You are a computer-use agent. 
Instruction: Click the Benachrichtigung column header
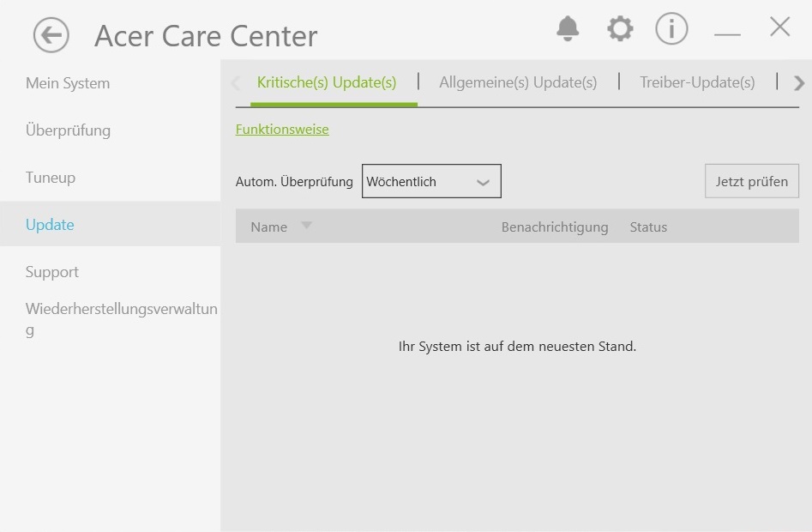pos(555,227)
